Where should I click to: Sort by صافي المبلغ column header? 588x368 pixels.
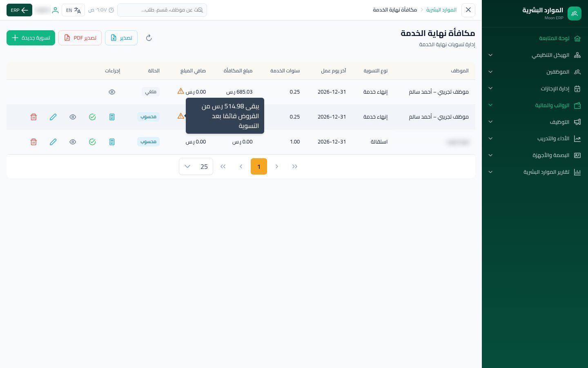tap(193, 71)
